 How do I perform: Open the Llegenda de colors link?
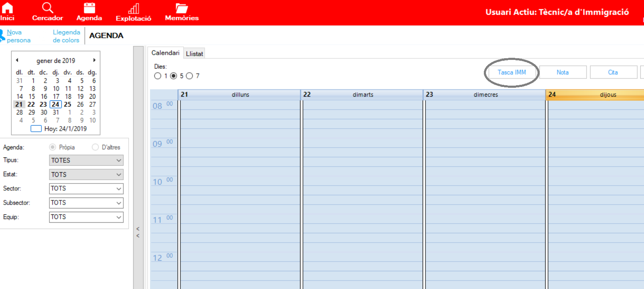[66, 36]
